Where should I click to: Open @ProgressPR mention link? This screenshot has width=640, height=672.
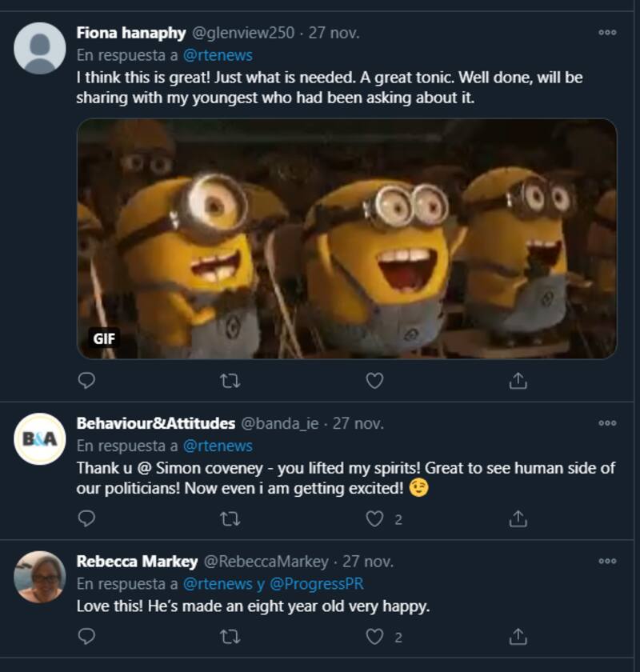pyautogui.click(x=318, y=584)
